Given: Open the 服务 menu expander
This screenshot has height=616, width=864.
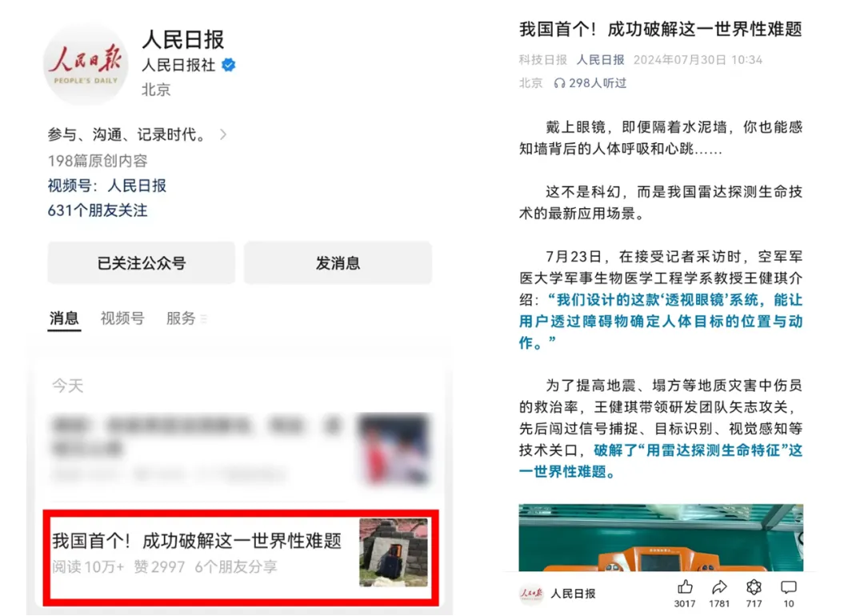Looking at the screenshot, I should 203,318.
